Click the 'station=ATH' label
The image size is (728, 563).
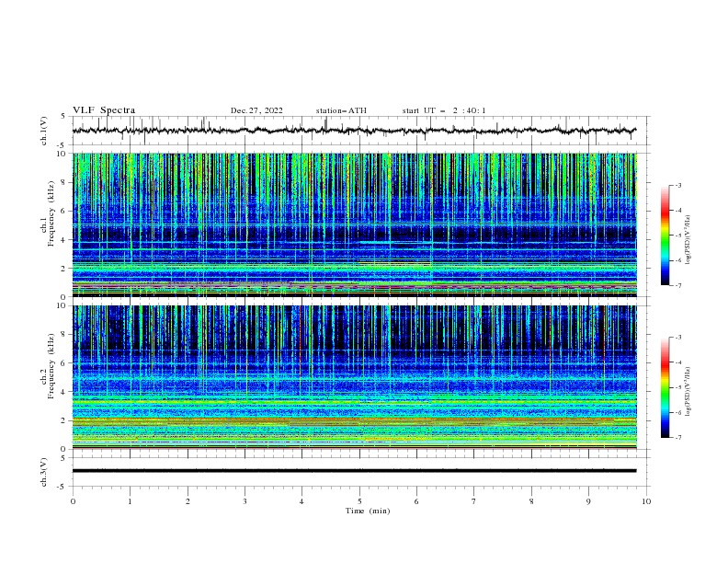[x=341, y=110]
